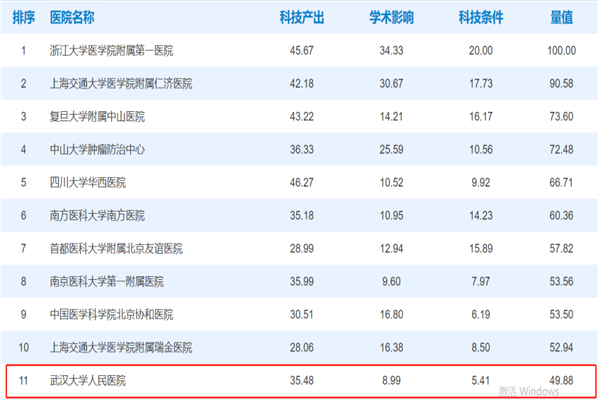Select 首都医科大学附属北京友谊医院 hospital name
600x400 pixels.
116,248
